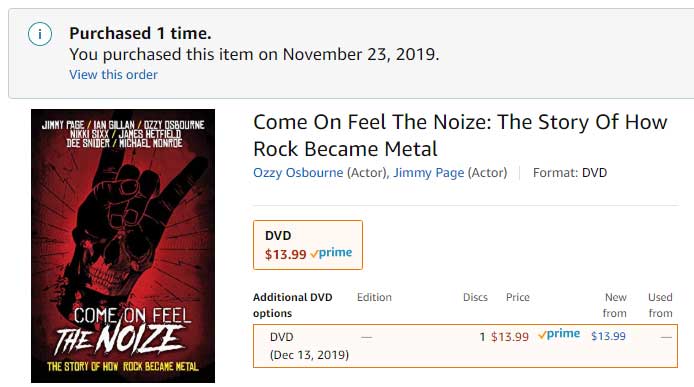Click the red $13.99 price in options row
The height and width of the screenshot is (387, 694).
coord(509,337)
